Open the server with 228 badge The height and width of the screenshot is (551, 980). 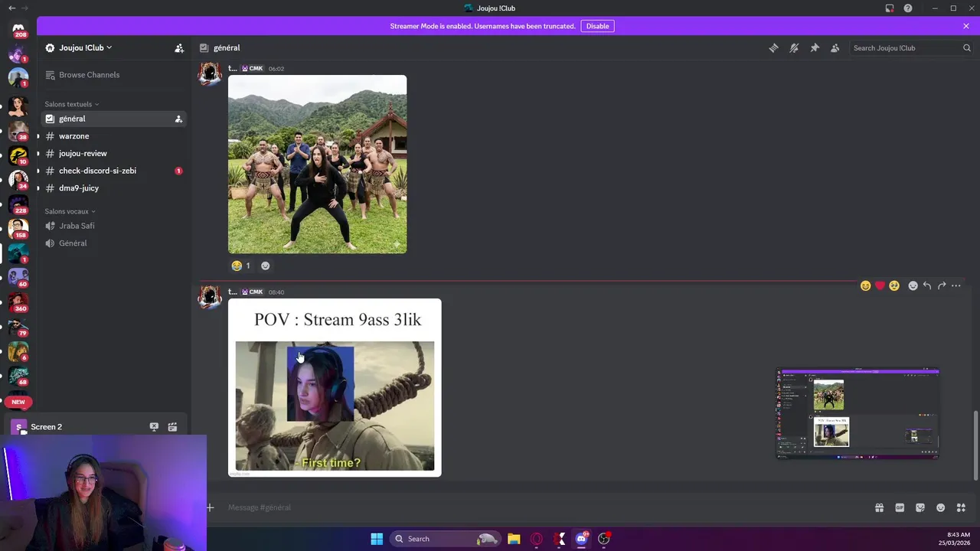tap(18, 204)
